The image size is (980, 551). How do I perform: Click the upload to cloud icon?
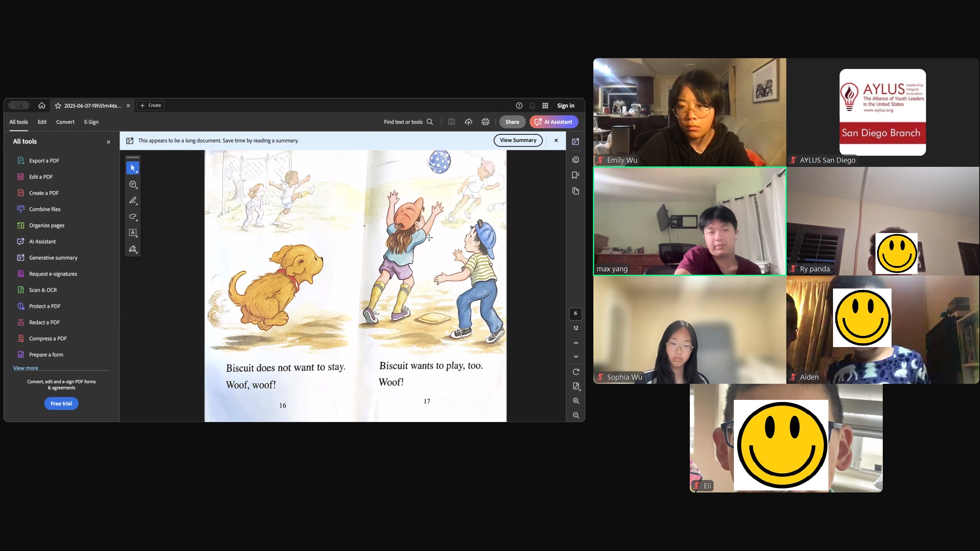(x=469, y=122)
